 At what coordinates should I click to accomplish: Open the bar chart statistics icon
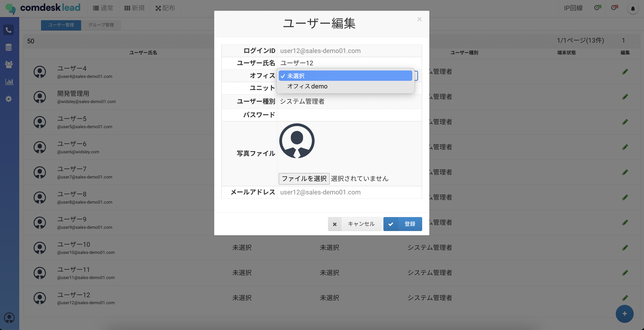click(x=9, y=82)
